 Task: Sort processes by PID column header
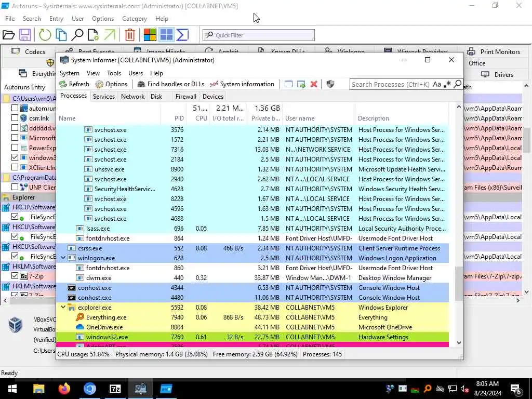click(x=174, y=118)
